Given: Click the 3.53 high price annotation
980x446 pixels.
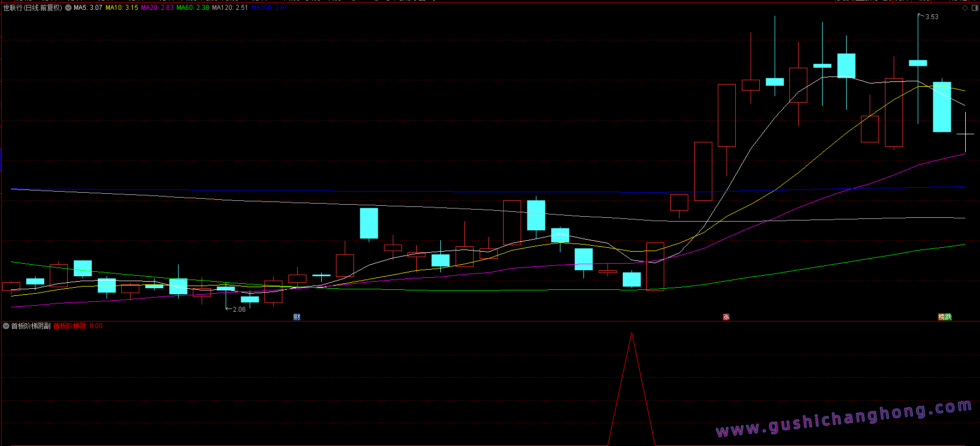Looking at the screenshot, I should pos(932,17).
